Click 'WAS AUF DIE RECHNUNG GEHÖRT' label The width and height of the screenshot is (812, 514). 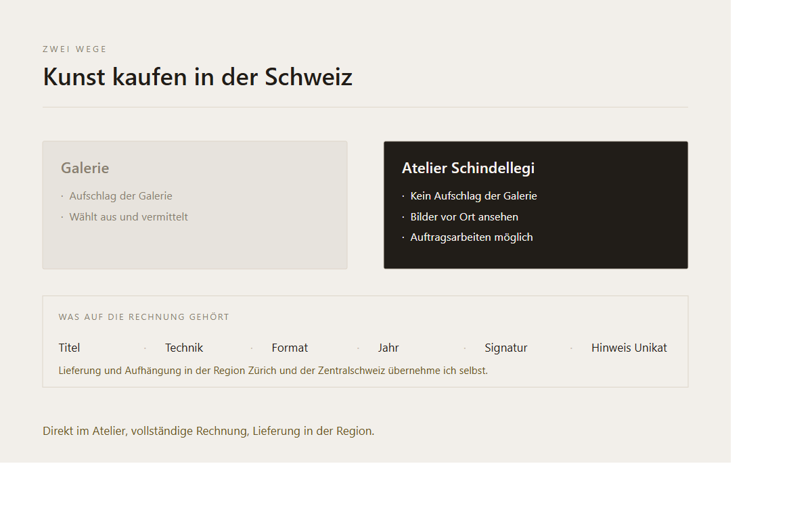[x=144, y=317]
